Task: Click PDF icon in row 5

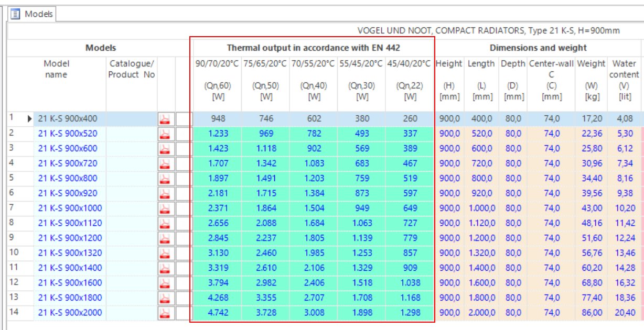Action: click(165, 179)
